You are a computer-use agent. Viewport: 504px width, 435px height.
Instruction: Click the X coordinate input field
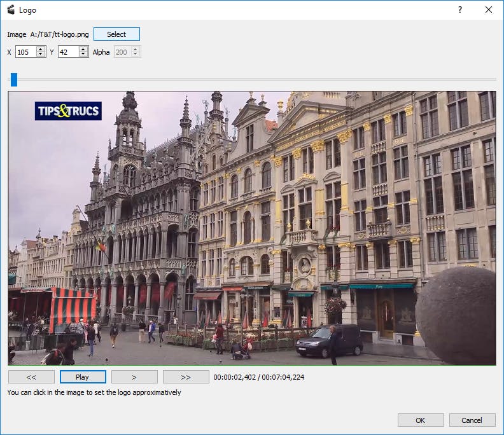[x=25, y=52]
